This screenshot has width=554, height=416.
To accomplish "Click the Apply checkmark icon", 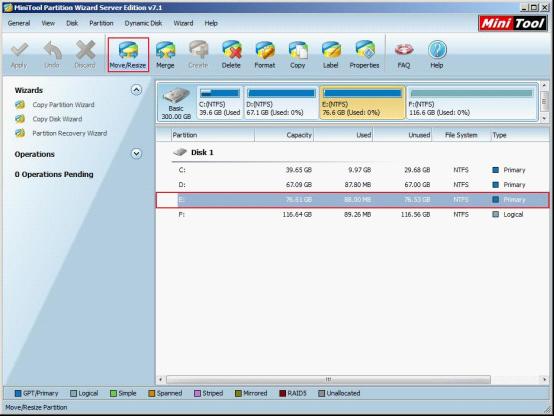I will point(19,50).
